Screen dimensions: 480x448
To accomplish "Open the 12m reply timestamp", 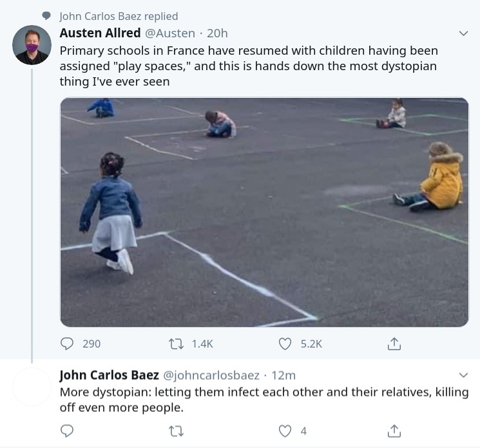I will click(x=283, y=375).
